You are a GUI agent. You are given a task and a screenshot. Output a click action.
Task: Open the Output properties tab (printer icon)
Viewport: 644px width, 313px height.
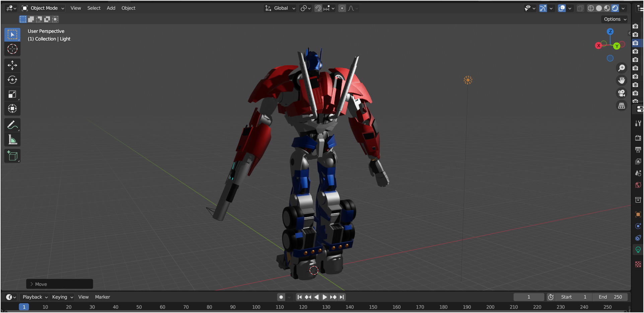[638, 150]
